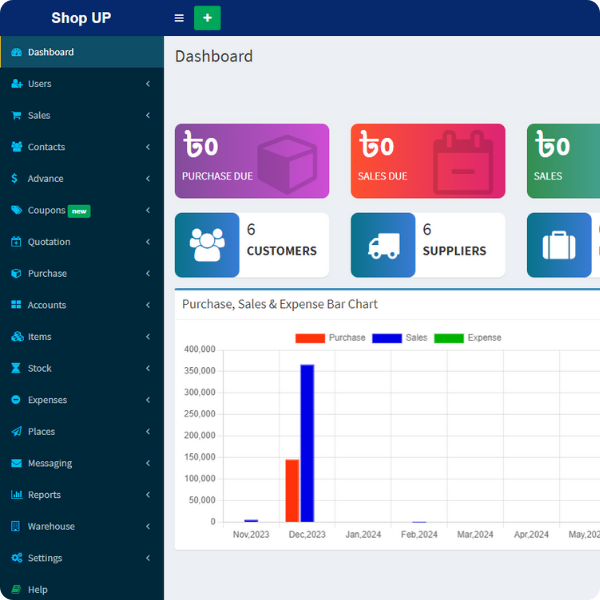This screenshot has height=600, width=600.
Task: Toggle Sales series in chart legend
Action: click(399, 338)
